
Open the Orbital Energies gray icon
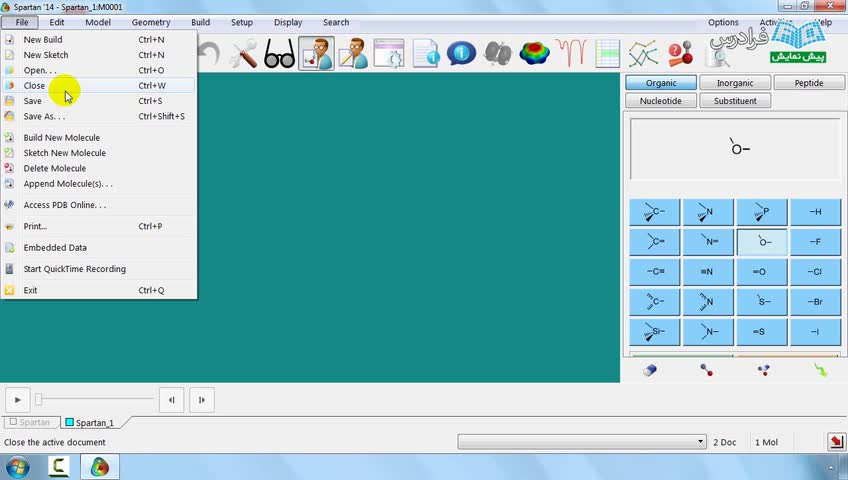tap(498, 54)
